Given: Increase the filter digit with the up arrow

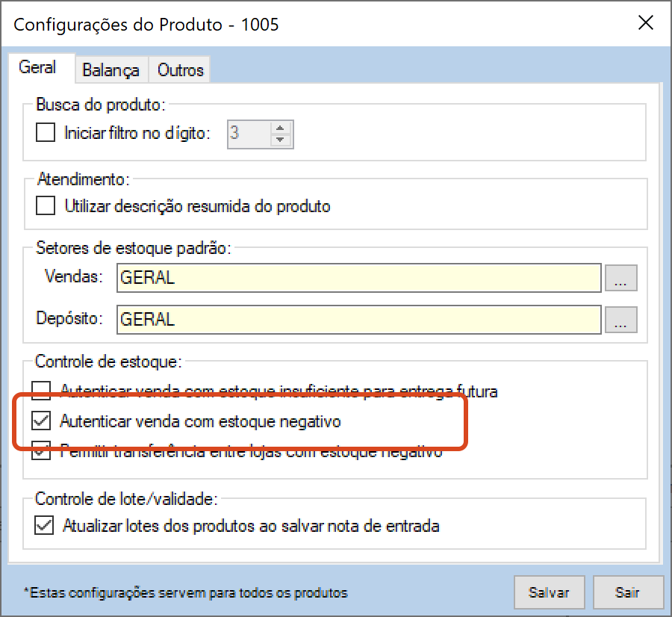Looking at the screenshot, I should (280, 128).
